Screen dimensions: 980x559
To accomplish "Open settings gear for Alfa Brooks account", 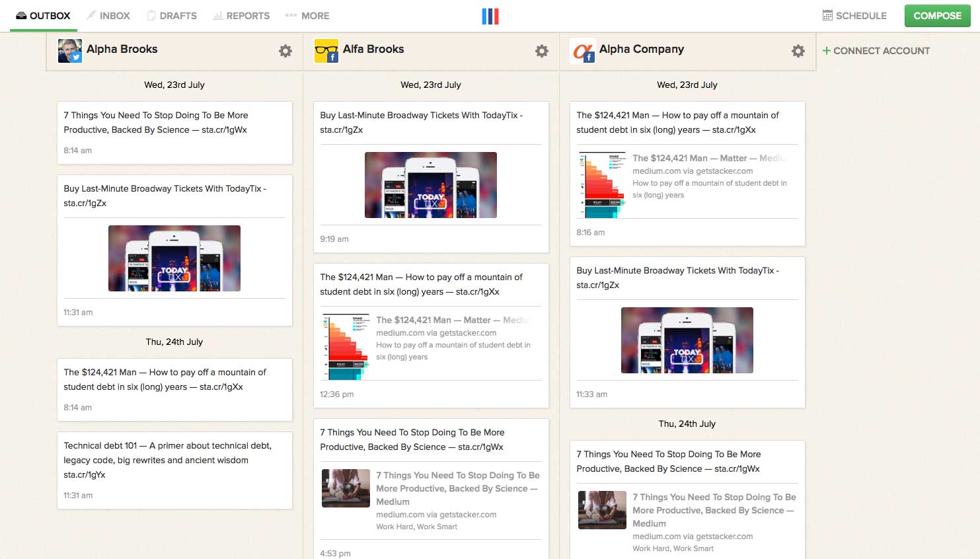I will pyautogui.click(x=541, y=51).
